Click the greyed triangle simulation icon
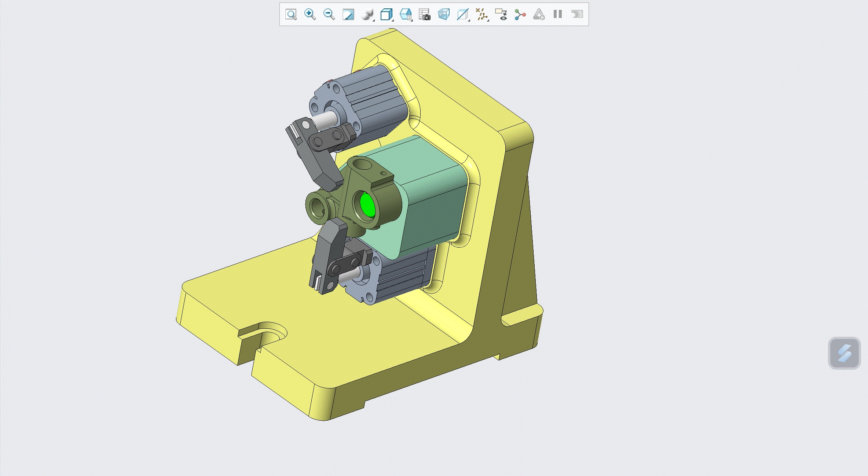This screenshot has height=476, width=868. point(539,15)
